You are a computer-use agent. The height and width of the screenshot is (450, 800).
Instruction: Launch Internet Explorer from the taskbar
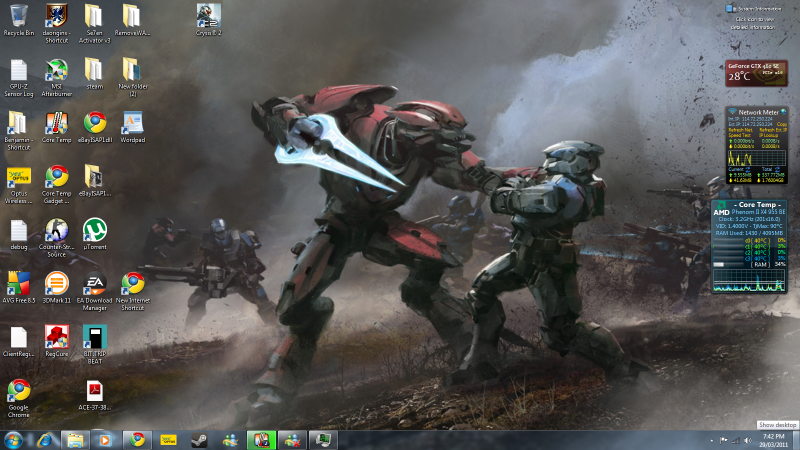point(45,440)
